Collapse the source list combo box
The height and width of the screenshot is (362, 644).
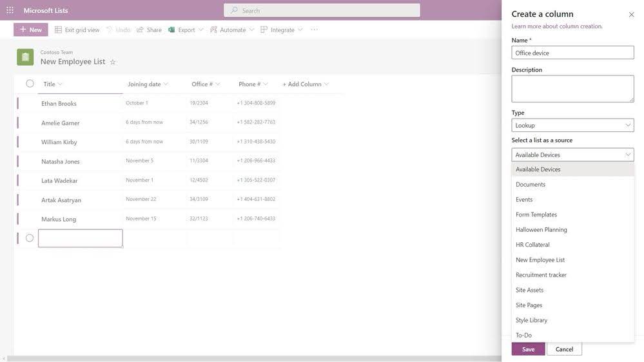[x=572, y=155]
